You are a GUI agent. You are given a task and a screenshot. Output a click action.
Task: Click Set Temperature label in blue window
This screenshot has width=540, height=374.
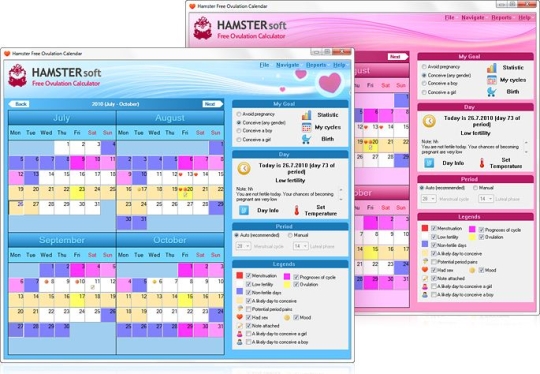321,210
